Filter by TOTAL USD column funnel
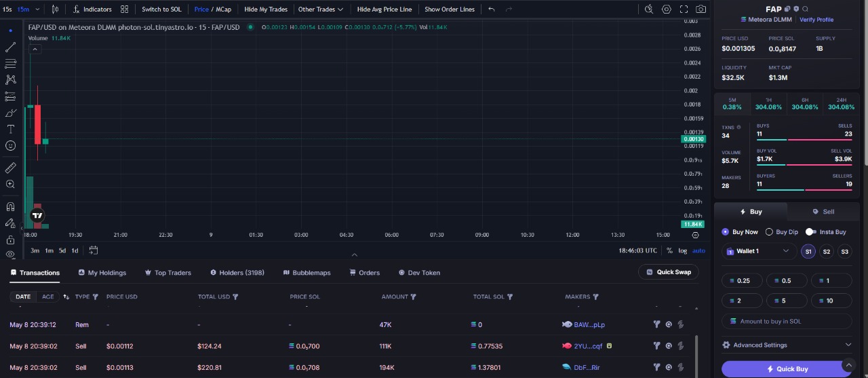868x378 pixels. [235, 297]
